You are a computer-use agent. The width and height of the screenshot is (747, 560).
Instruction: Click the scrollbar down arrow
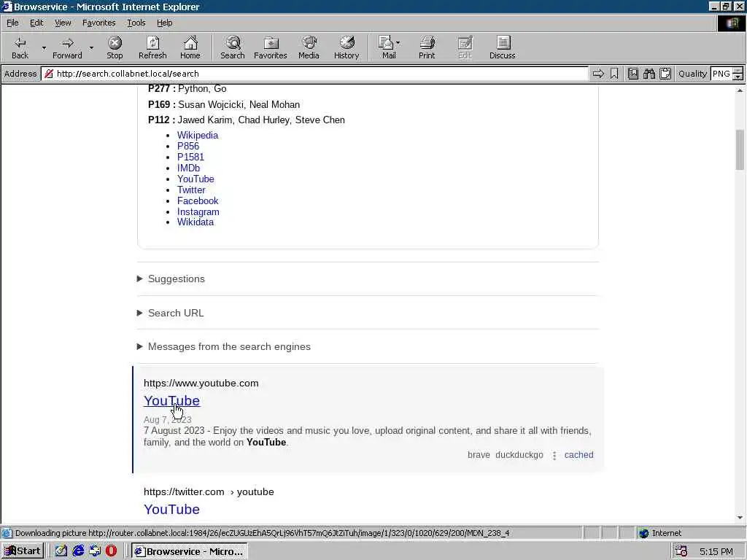coord(740,518)
